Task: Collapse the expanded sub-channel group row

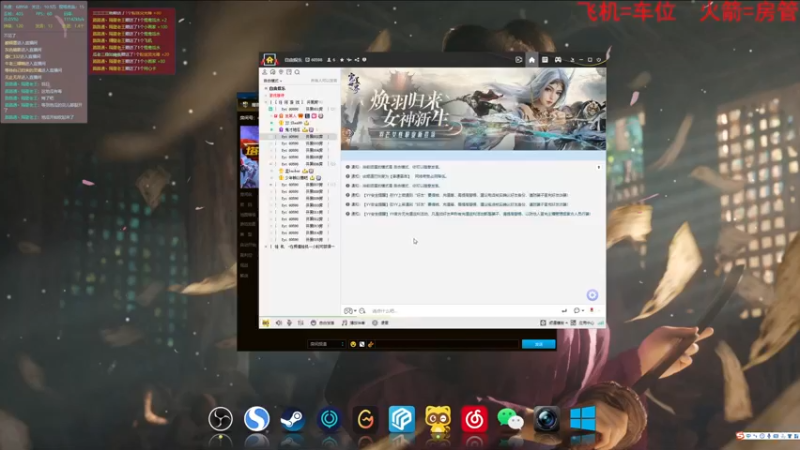Action: [266, 102]
